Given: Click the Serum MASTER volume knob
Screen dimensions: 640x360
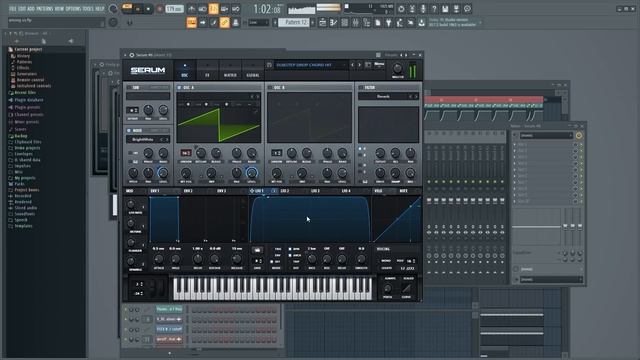Looking at the screenshot, I should (x=398, y=68).
